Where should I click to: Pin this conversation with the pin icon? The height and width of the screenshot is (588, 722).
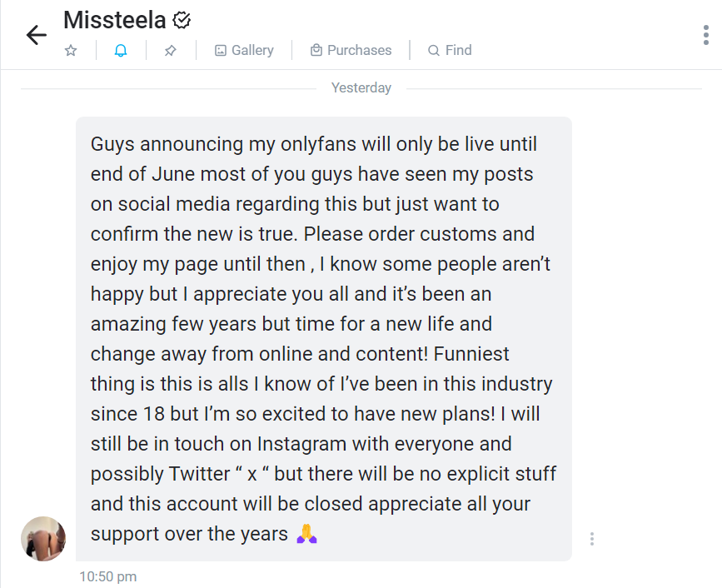(170, 51)
